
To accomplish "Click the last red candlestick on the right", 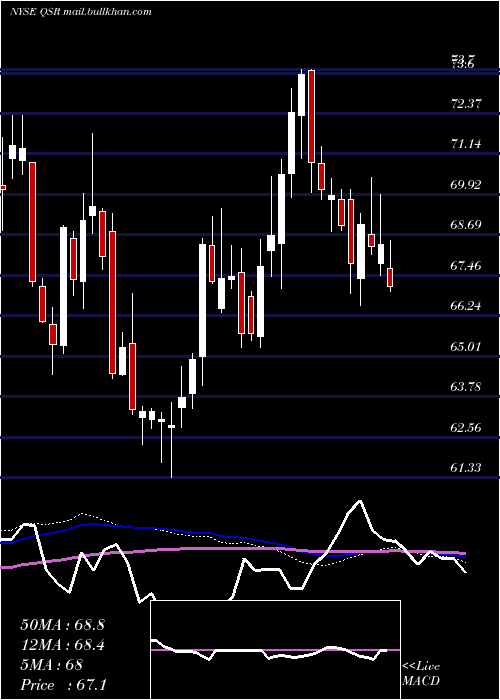I will tap(390, 277).
